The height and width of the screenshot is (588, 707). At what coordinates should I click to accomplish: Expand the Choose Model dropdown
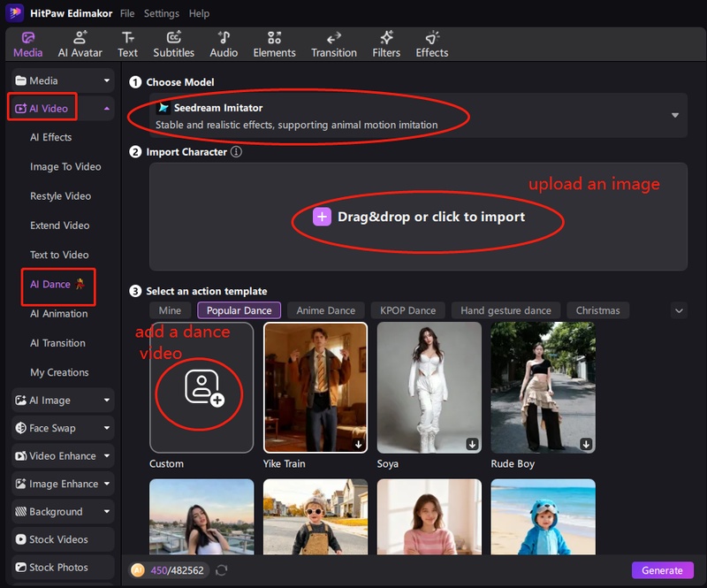tap(675, 116)
